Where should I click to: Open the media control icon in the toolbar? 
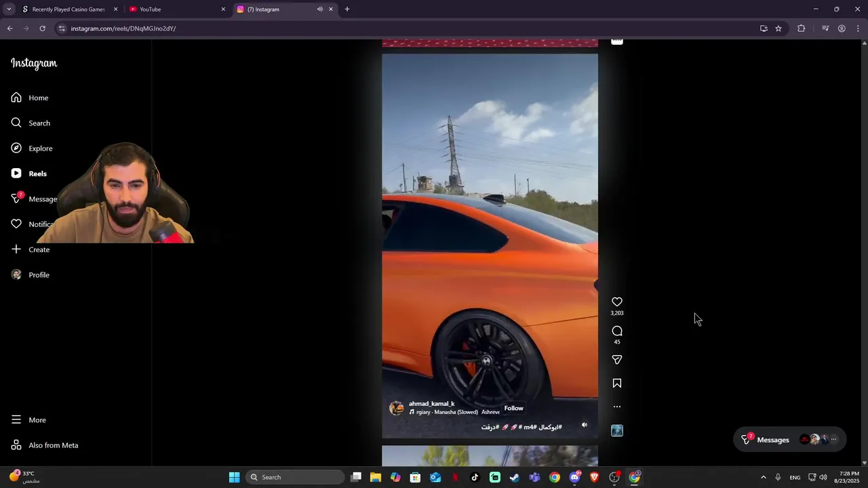(x=825, y=28)
